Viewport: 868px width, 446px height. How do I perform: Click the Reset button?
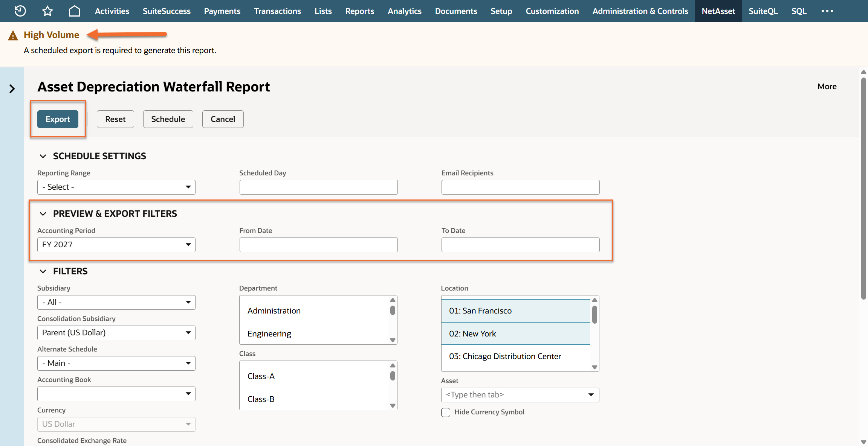pyautogui.click(x=115, y=119)
